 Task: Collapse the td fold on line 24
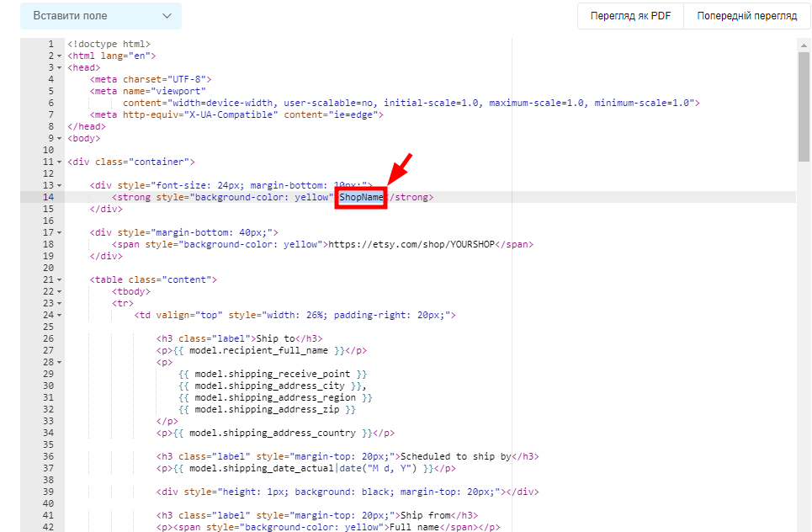click(x=59, y=315)
